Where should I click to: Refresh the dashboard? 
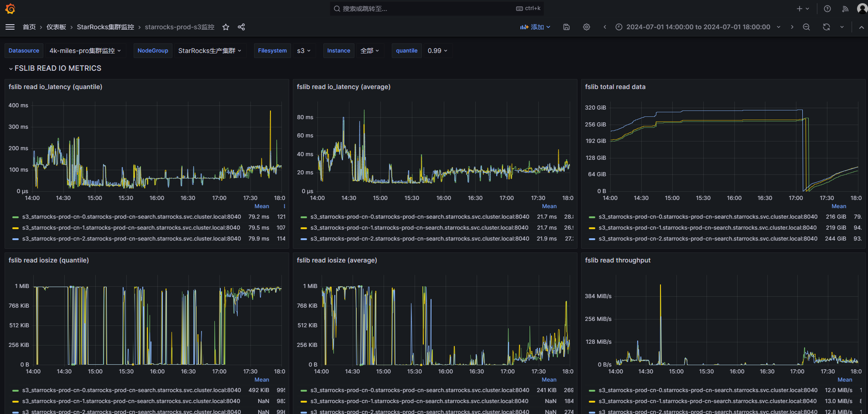tap(826, 27)
